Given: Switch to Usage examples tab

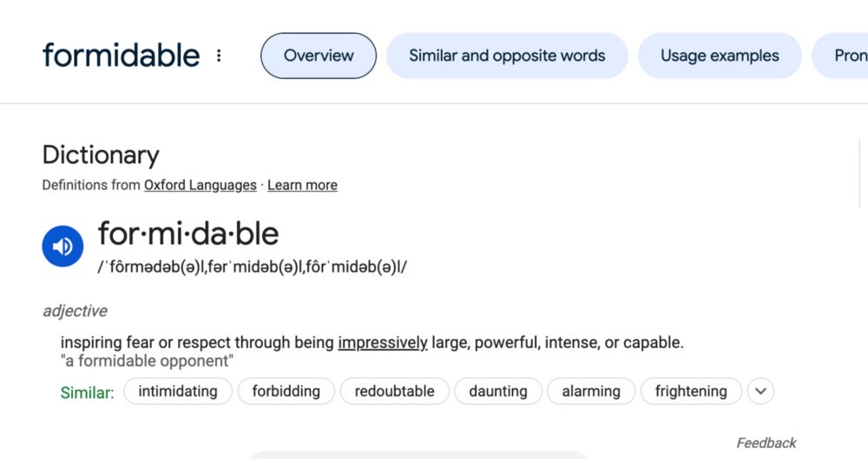Looking at the screenshot, I should point(720,56).
